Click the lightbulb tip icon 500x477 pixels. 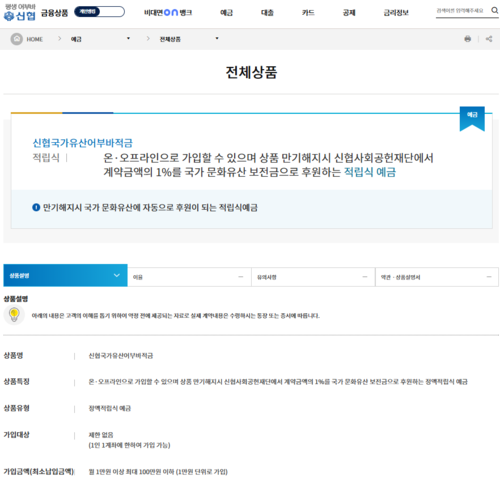tap(14, 315)
